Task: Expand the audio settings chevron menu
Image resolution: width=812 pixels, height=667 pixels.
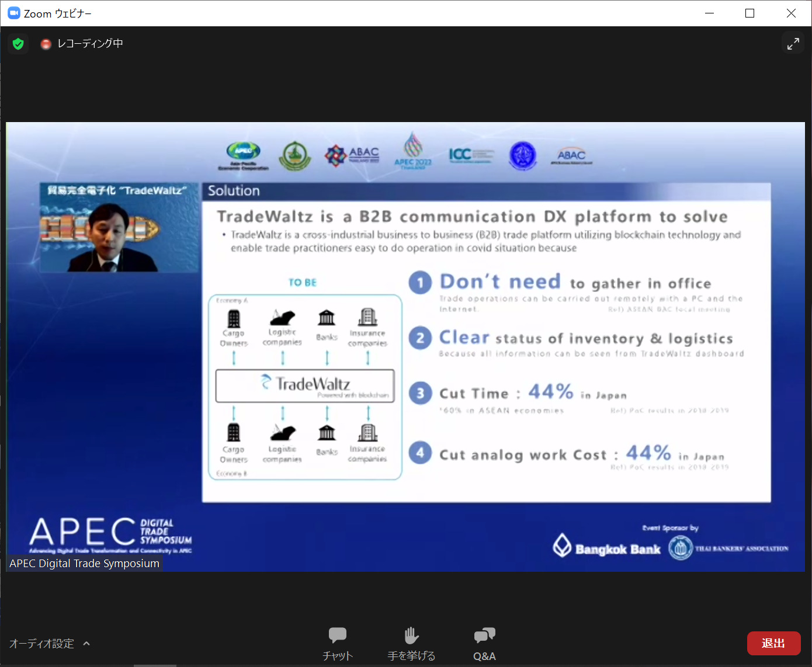Action: click(86, 644)
